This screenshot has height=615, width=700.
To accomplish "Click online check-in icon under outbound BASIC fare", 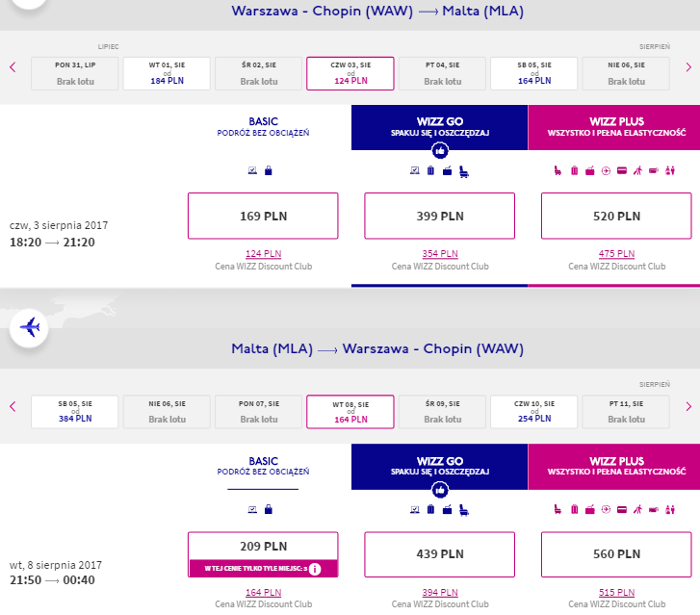I will (x=252, y=170).
